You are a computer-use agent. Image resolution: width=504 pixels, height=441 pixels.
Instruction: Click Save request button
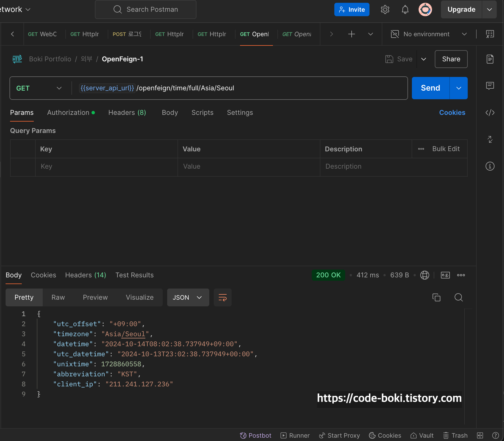coord(399,59)
